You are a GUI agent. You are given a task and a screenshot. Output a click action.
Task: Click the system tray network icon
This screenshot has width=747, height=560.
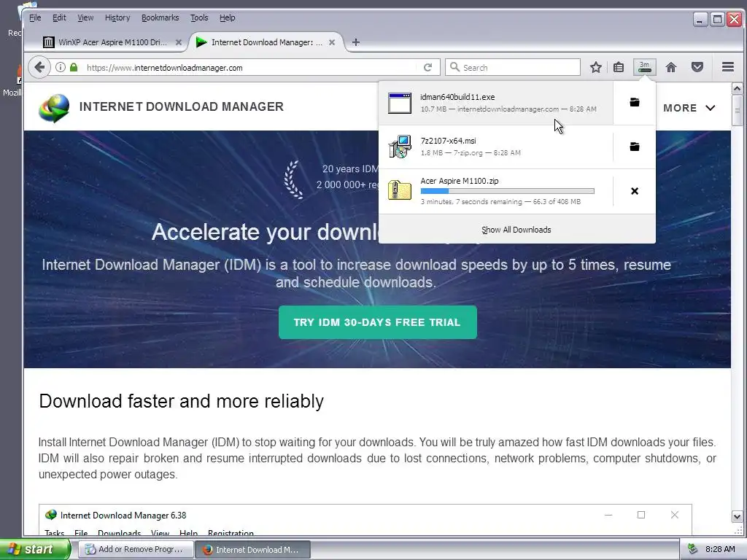point(692,549)
